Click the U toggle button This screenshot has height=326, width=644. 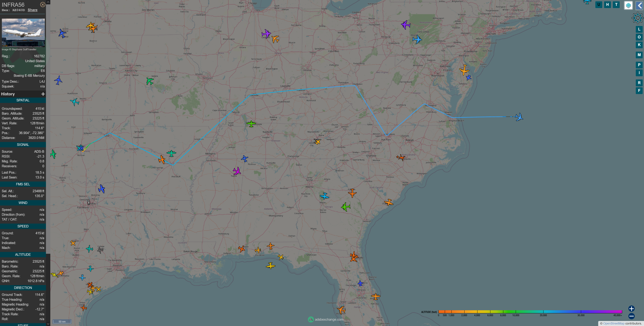click(x=599, y=5)
